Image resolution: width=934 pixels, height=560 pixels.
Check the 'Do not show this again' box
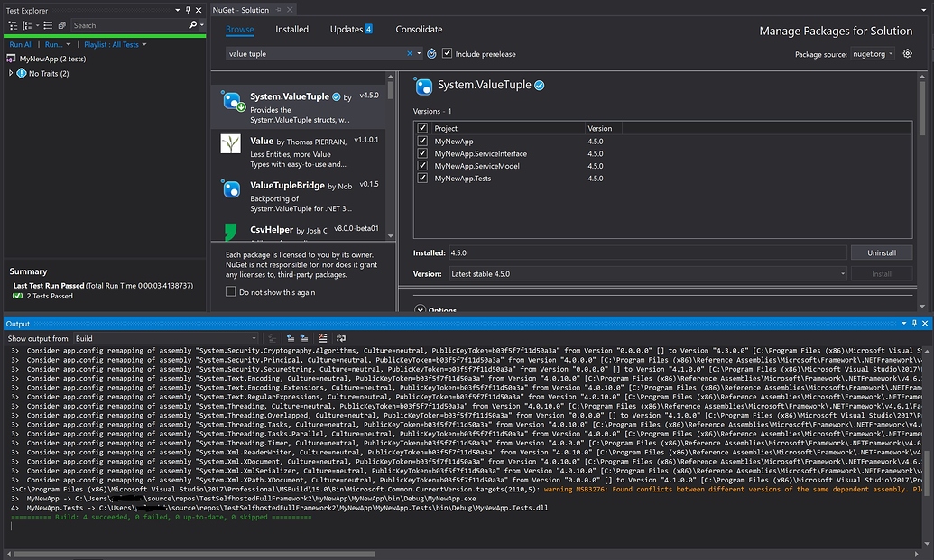click(230, 291)
